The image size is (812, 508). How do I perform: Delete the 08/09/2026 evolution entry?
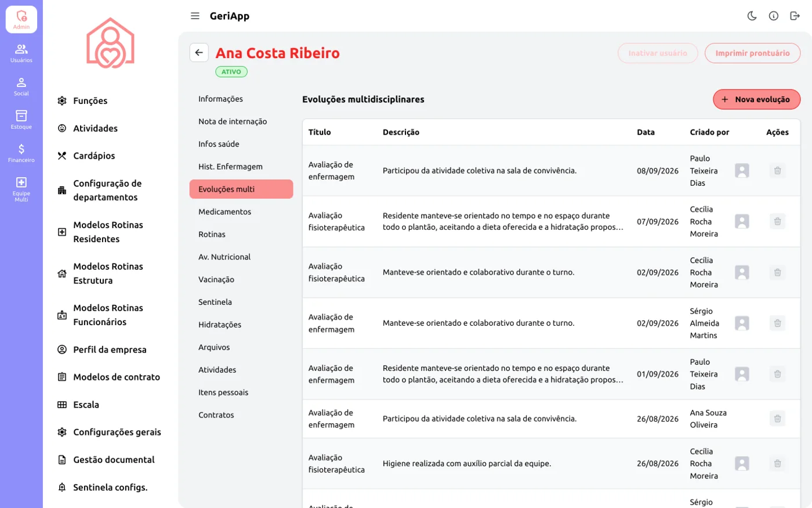pyautogui.click(x=777, y=171)
